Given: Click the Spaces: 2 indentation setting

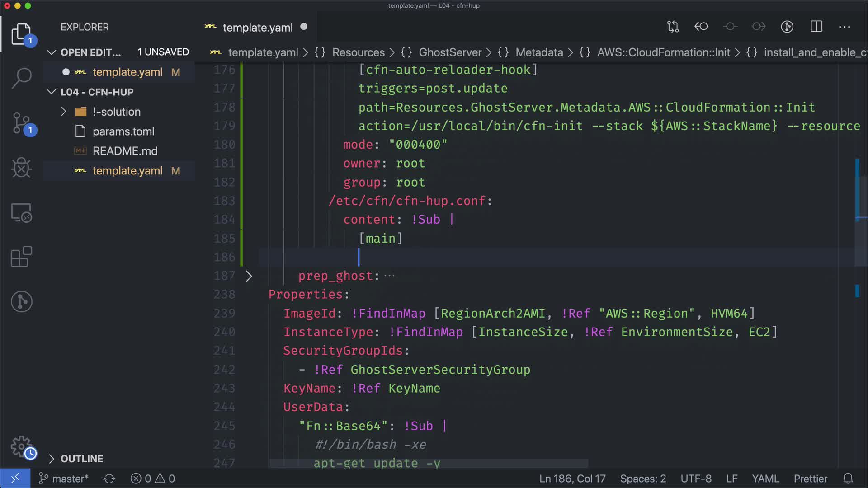Looking at the screenshot, I should tap(643, 479).
